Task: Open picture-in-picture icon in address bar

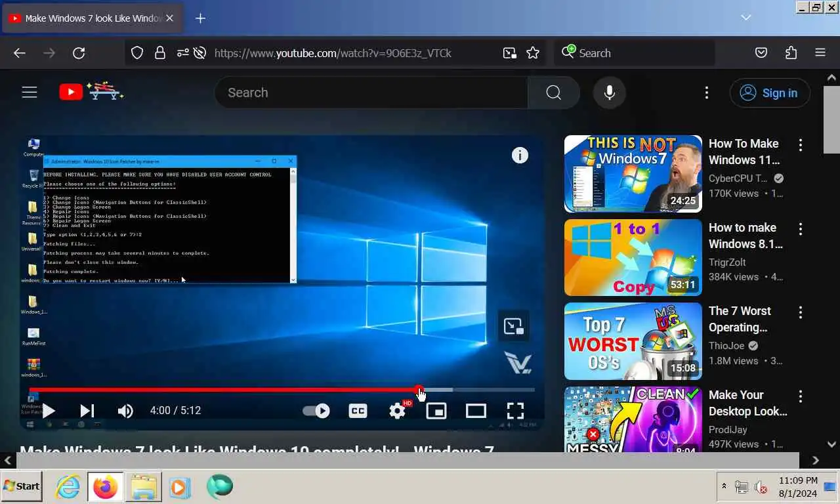Action: (509, 53)
